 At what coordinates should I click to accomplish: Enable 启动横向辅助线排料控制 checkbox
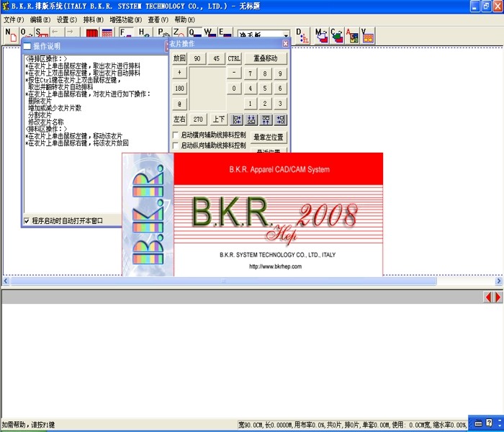(176, 135)
